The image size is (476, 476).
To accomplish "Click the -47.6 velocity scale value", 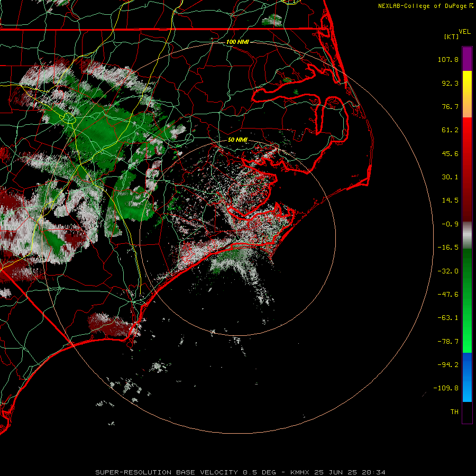I will (x=448, y=295).
